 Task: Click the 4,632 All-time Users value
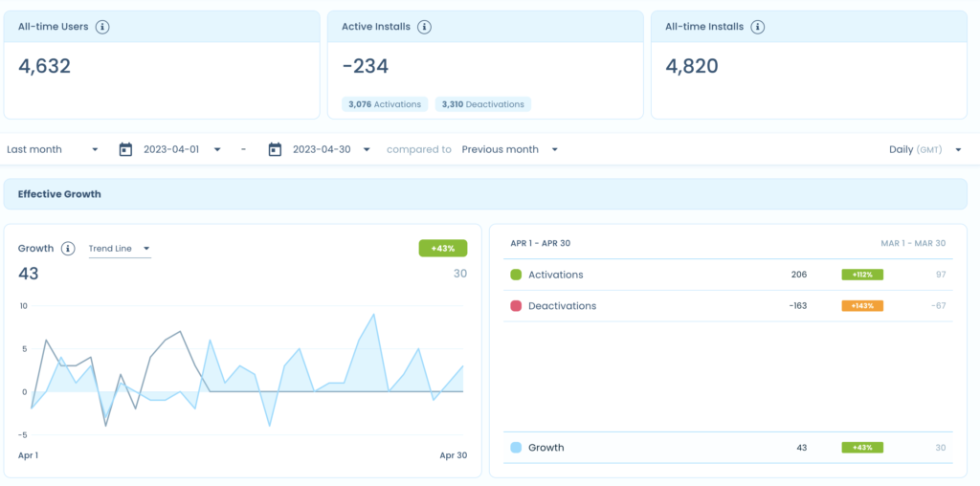click(44, 66)
